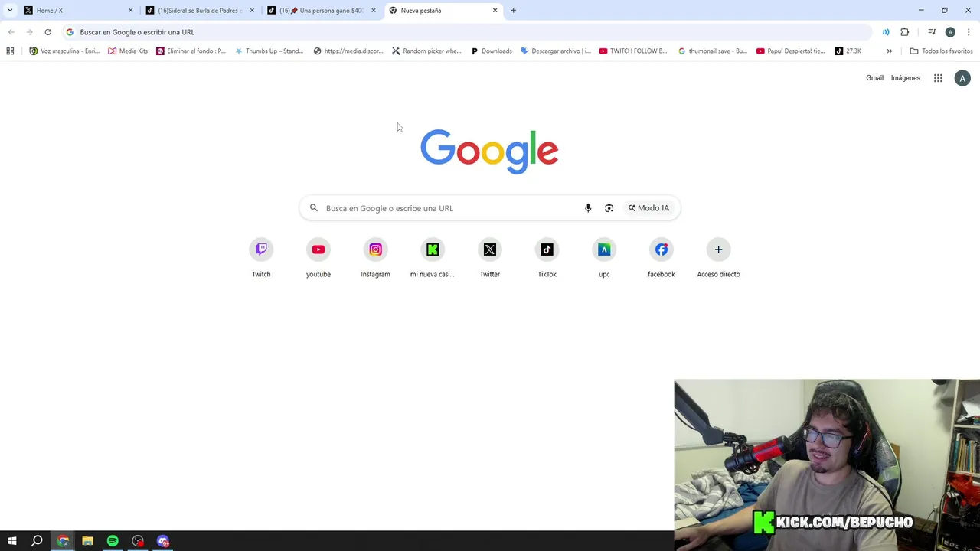
Task: Open File Explorer from the taskbar
Action: 87,541
